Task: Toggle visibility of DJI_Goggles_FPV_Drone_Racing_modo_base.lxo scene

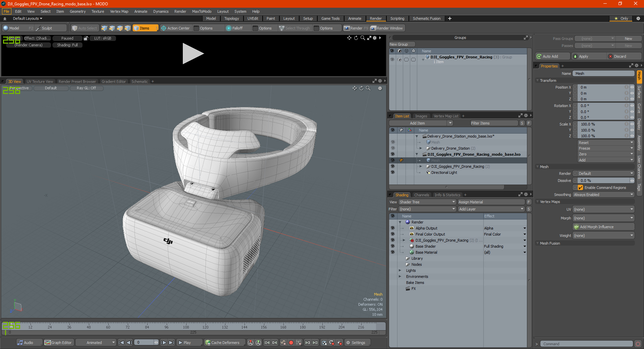Action: click(392, 154)
